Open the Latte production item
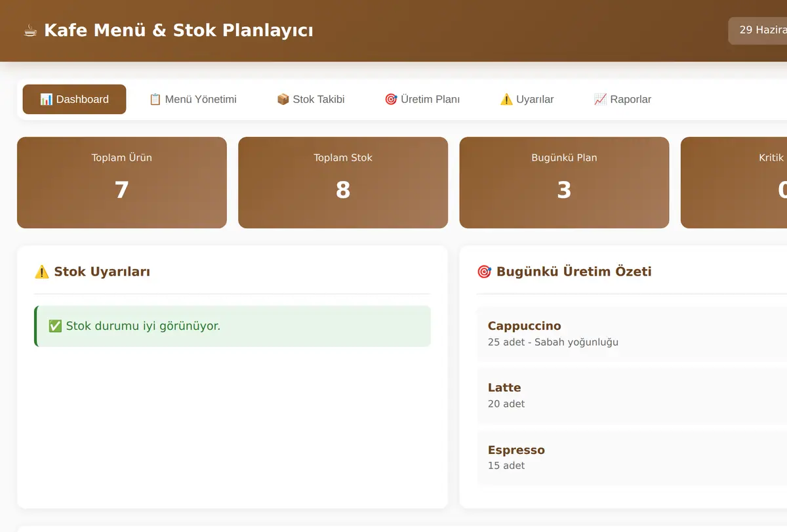 [632, 396]
